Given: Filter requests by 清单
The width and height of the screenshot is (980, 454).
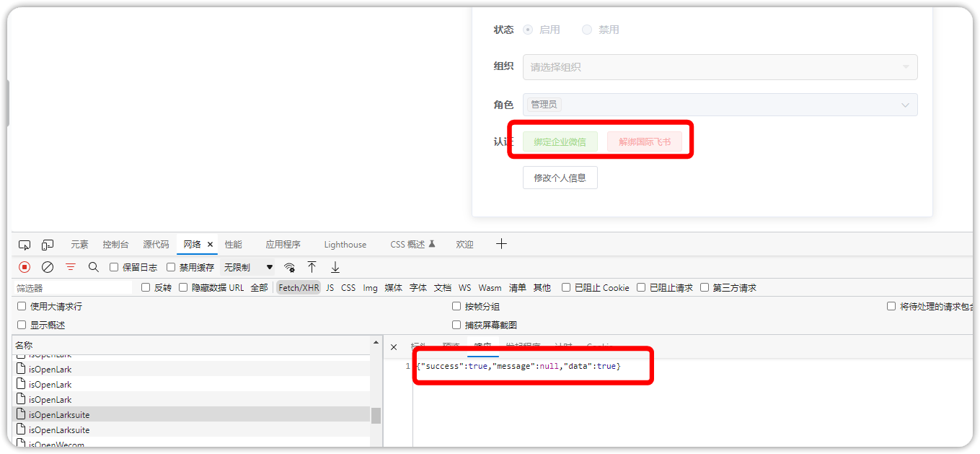Looking at the screenshot, I should coord(517,287).
